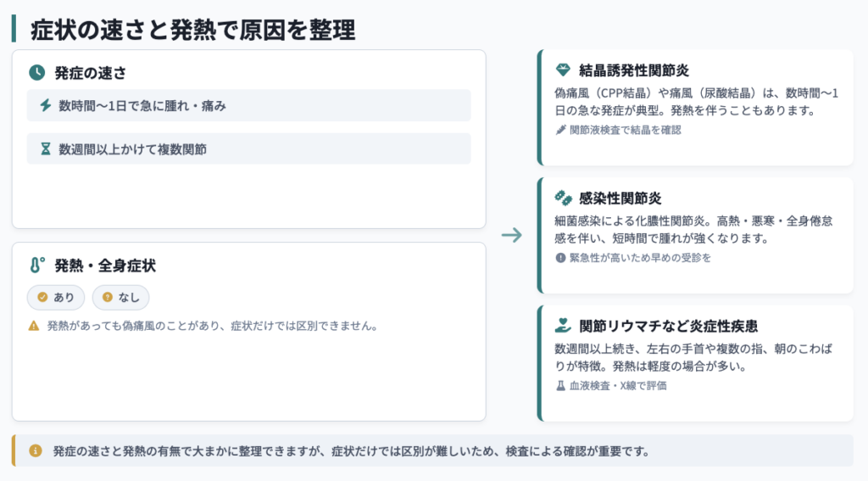Screen dimensions: 868x481
Task: Click the hand-heart icon by 関節リウマチなど炎症性疾患
Action: [563, 325]
